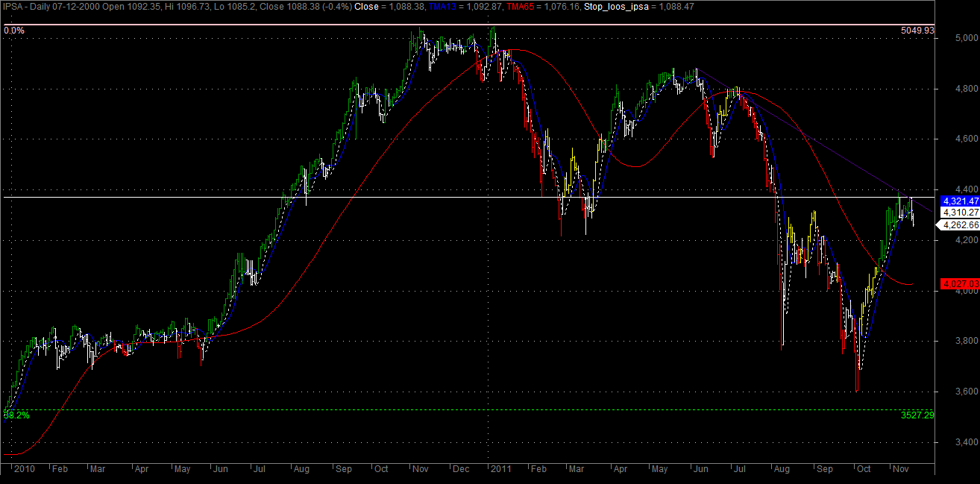The width and height of the screenshot is (980, 484).
Task: Click the red 4,027.03 TMA65 value tag
Action: click(x=960, y=284)
